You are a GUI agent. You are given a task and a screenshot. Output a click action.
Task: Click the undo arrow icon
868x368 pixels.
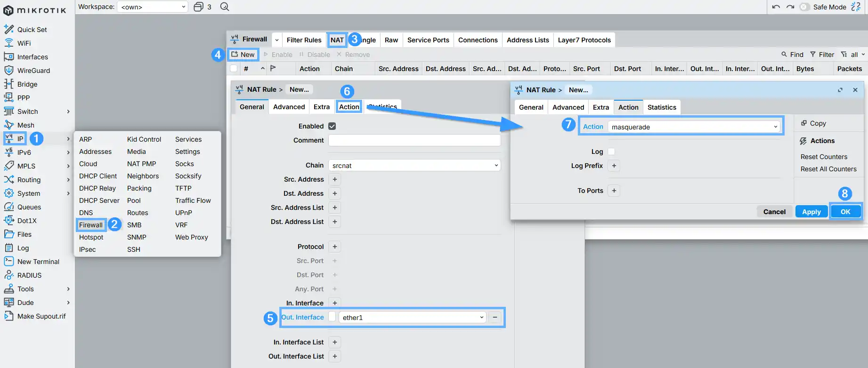point(776,7)
